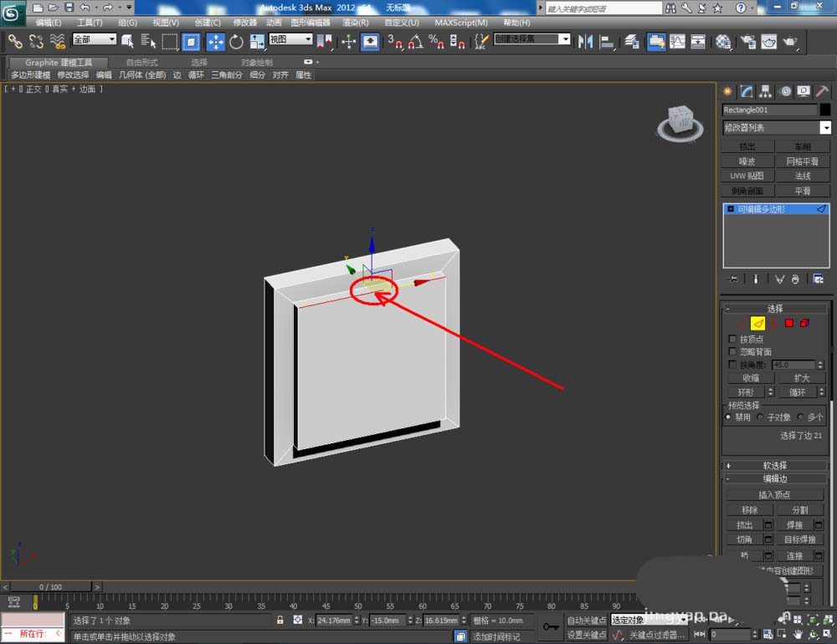
Task: Open the 编辑(E) menu
Action: coord(48,23)
